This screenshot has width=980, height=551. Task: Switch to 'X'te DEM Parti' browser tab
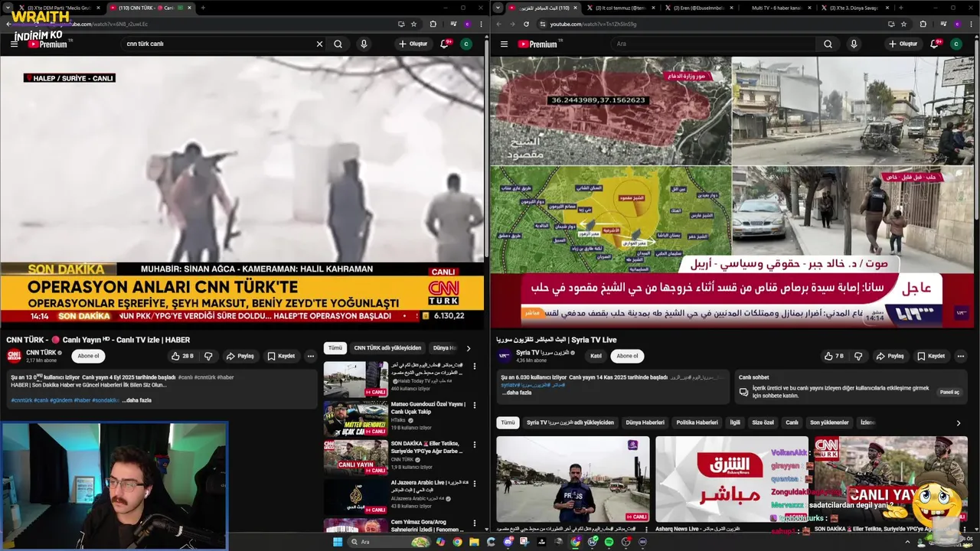pyautogui.click(x=59, y=8)
